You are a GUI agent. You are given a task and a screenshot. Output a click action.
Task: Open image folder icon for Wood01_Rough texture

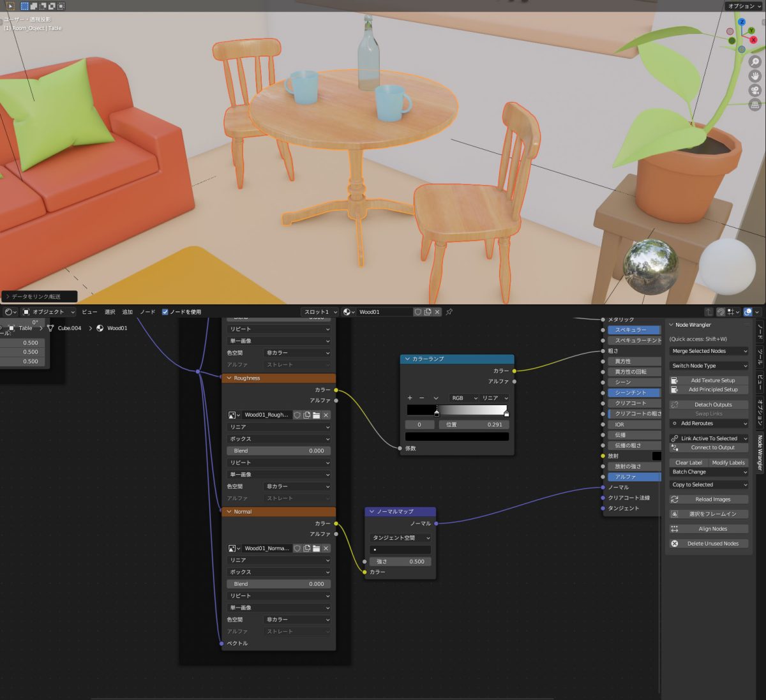tap(317, 415)
